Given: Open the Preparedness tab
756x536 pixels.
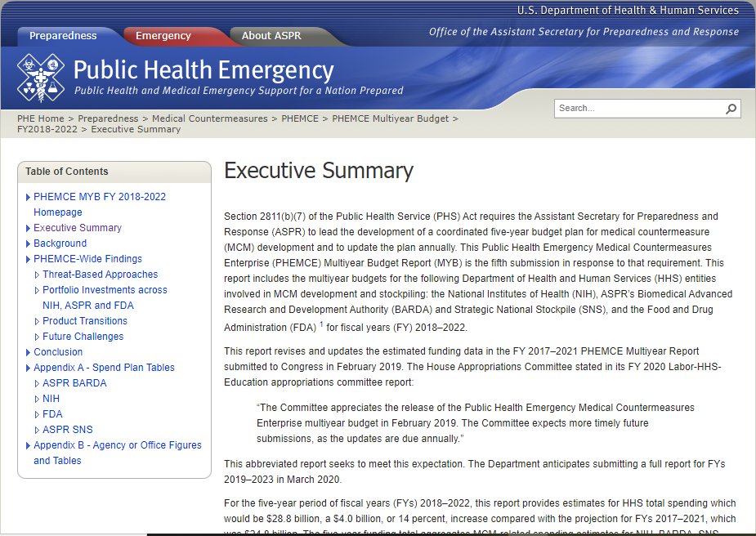Looking at the screenshot, I should 63,36.
